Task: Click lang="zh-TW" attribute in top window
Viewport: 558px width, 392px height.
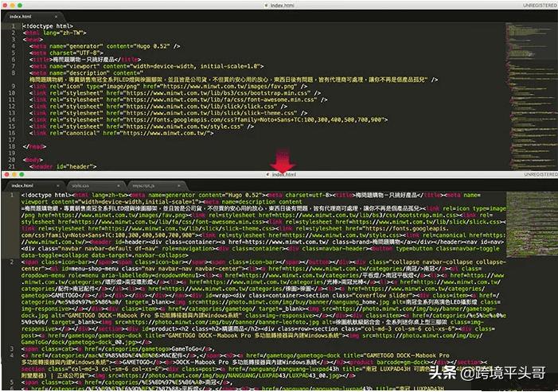Action: pos(64,33)
